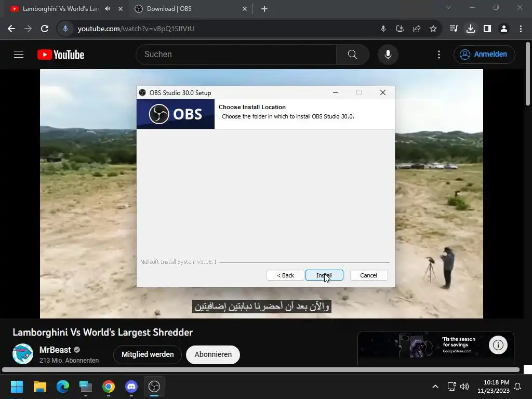Go back with the < Back button

285,275
